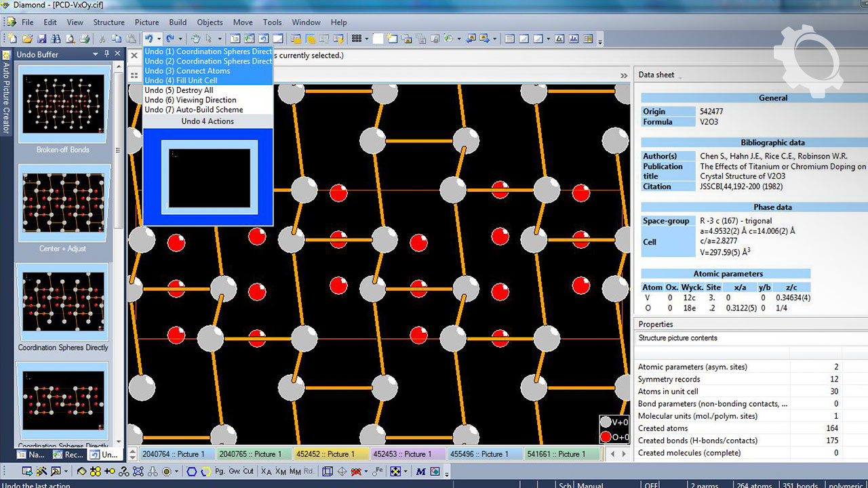Click the unit cell box icon

[328, 471]
